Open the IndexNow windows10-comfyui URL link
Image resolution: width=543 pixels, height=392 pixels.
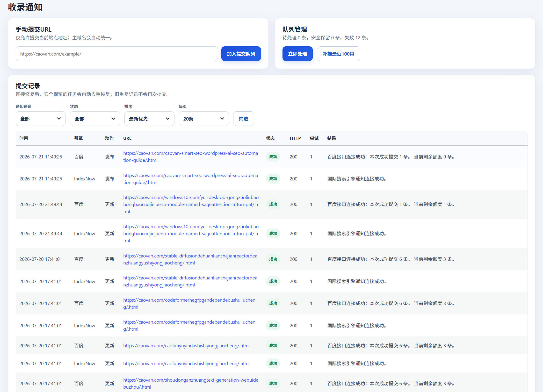[191, 234]
